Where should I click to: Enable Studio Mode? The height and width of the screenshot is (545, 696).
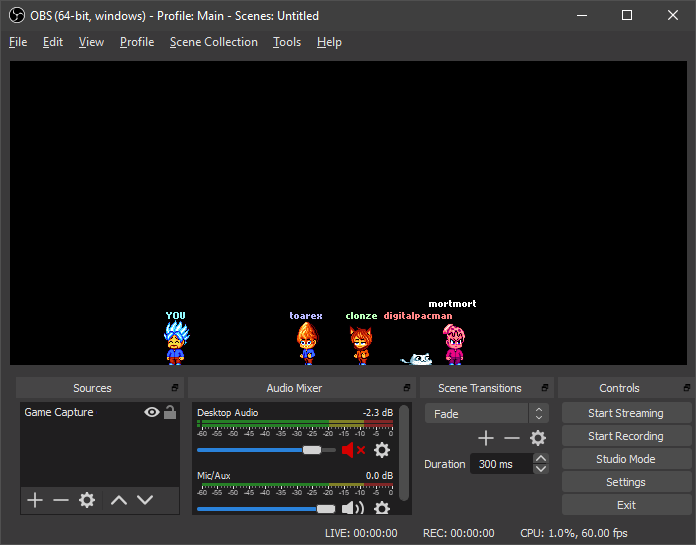[626, 459]
